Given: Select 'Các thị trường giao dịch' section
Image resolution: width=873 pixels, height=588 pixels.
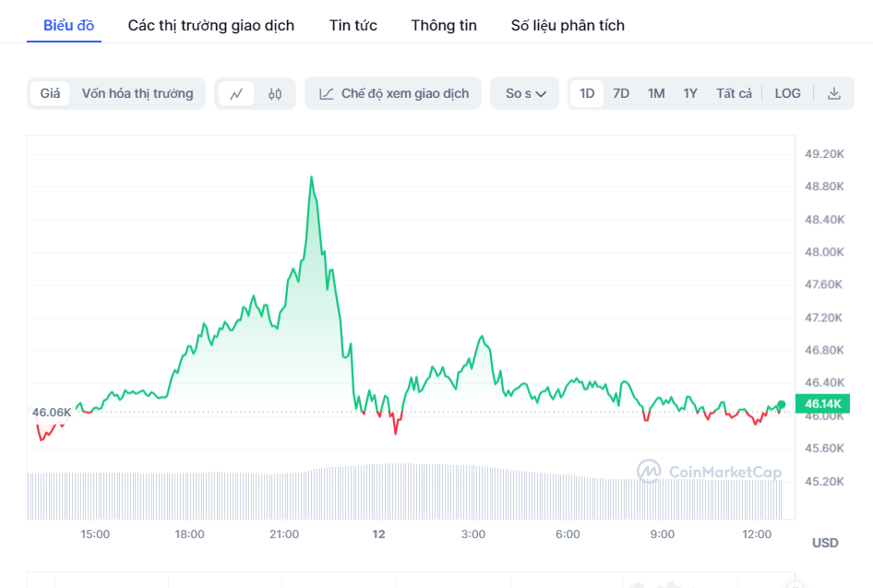Looking at the screenshot, I should point(210,25).
